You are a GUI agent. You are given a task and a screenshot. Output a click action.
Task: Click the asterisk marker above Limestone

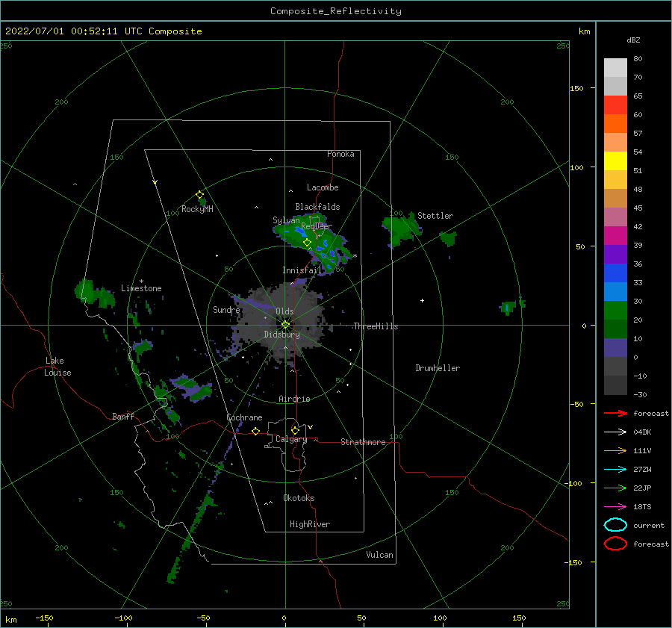pyautogui.click(x=141, y=282)
